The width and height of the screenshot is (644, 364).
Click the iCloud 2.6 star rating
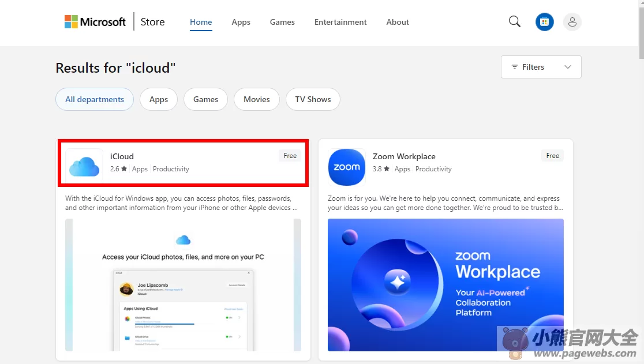coord(118,168)
